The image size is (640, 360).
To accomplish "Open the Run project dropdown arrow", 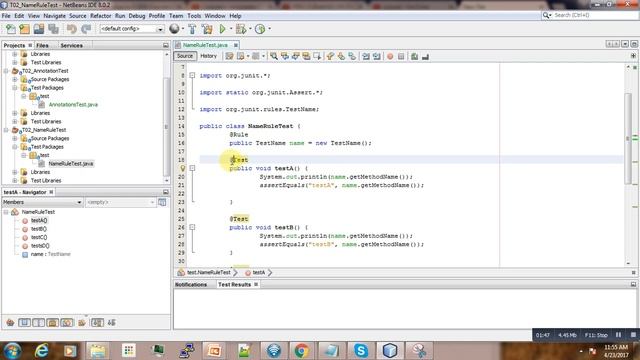I will [231, 29].
